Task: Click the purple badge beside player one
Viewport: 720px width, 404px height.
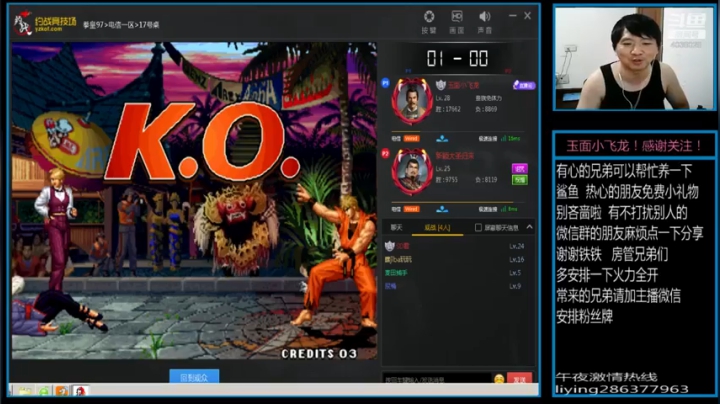Action: point(523,85)
